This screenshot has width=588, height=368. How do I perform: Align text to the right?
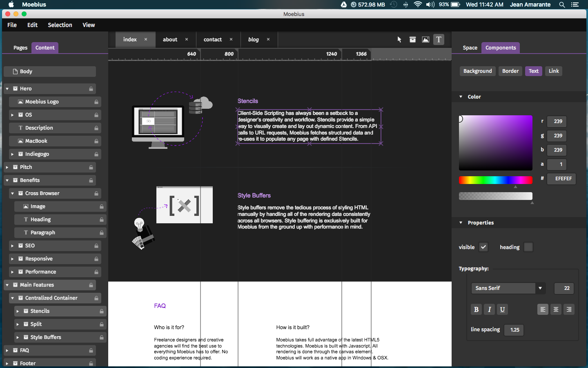tap(569, 310)
